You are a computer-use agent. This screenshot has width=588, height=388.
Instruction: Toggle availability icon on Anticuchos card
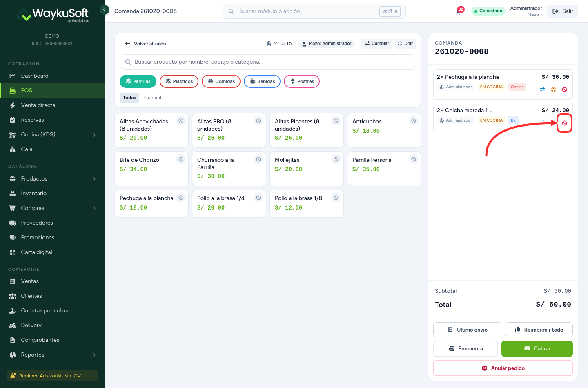coord(414,121)
